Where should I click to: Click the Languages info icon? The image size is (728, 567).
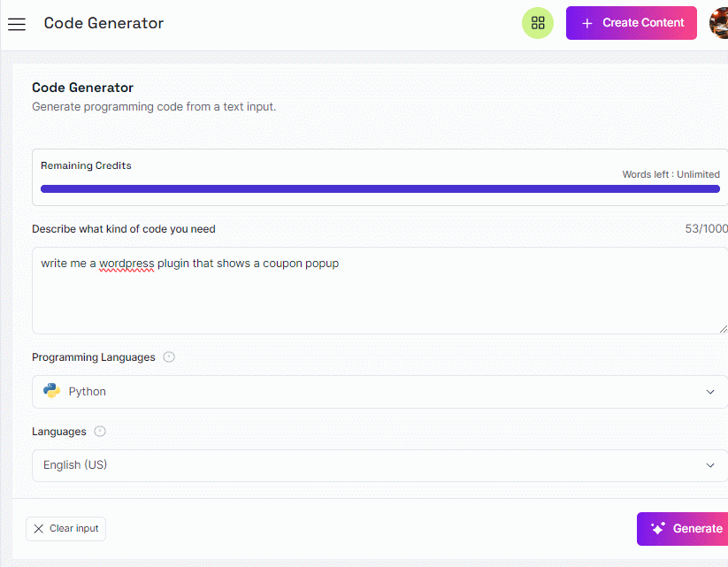click(x=100, y=432)
